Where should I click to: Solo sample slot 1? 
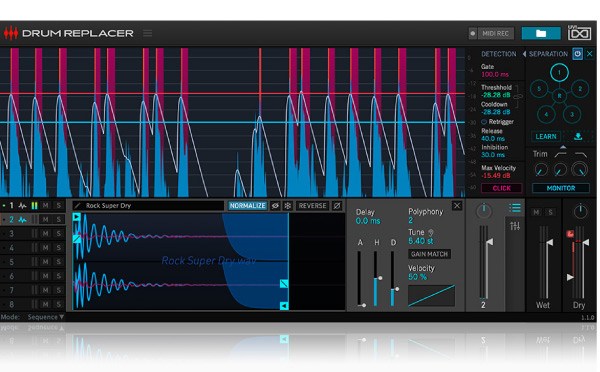[59, 206]
